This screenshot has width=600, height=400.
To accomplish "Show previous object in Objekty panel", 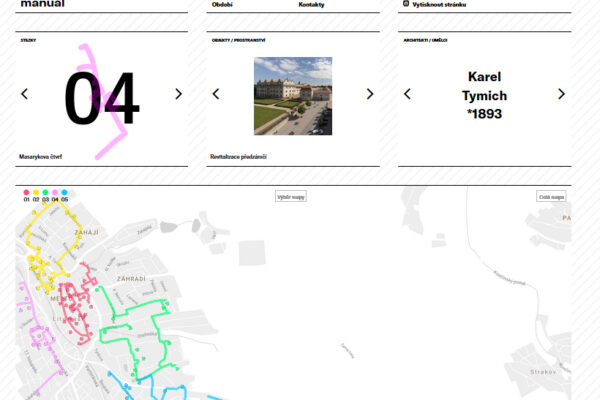I will pos(216,94).
